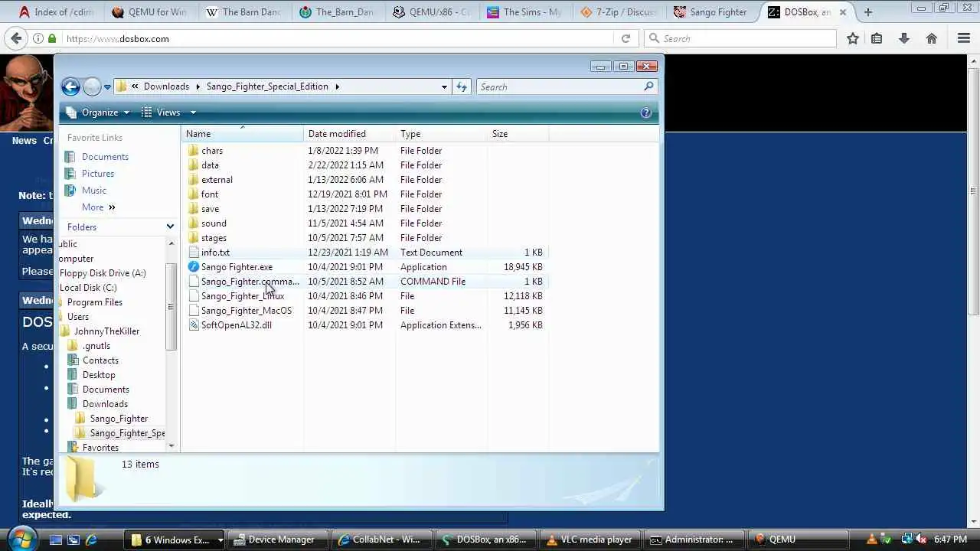The image size is (980, 551).
Task: Select the chars folder icon
Action: click(194, 151)
